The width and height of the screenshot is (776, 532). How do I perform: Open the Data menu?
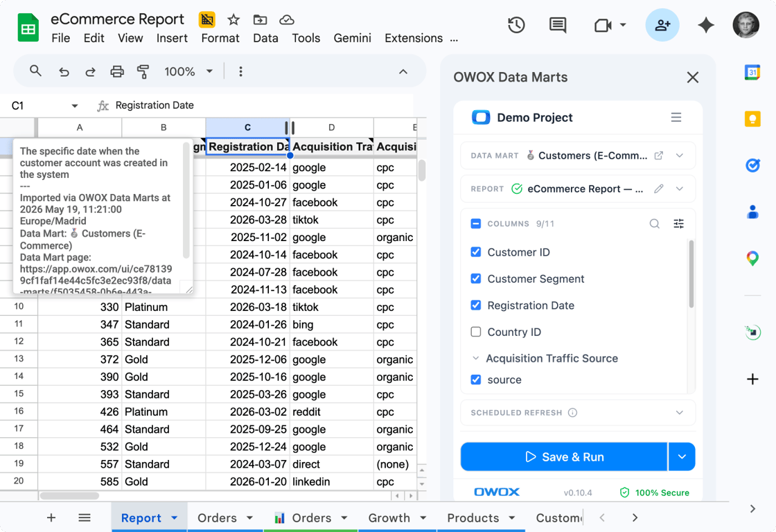265,38
